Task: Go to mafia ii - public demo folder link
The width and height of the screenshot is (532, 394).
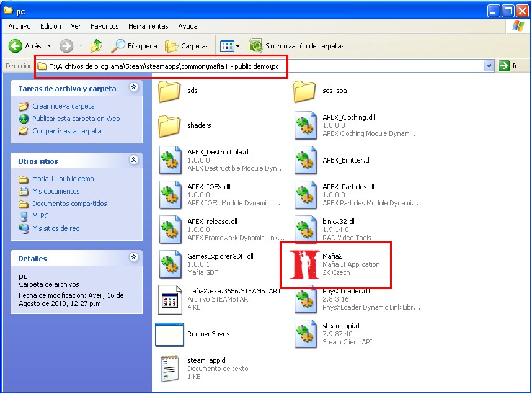Action: pyautogui.click(x=63, y=179)
